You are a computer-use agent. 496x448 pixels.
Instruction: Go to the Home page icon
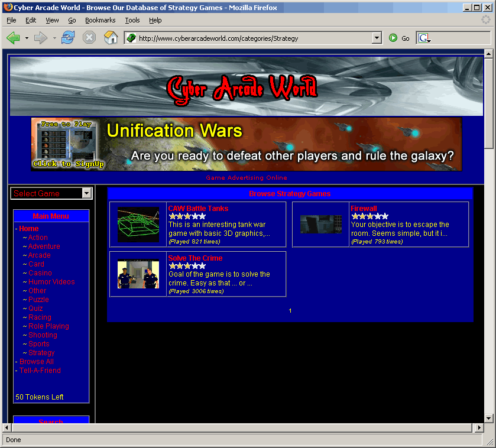tap(111, 38)
